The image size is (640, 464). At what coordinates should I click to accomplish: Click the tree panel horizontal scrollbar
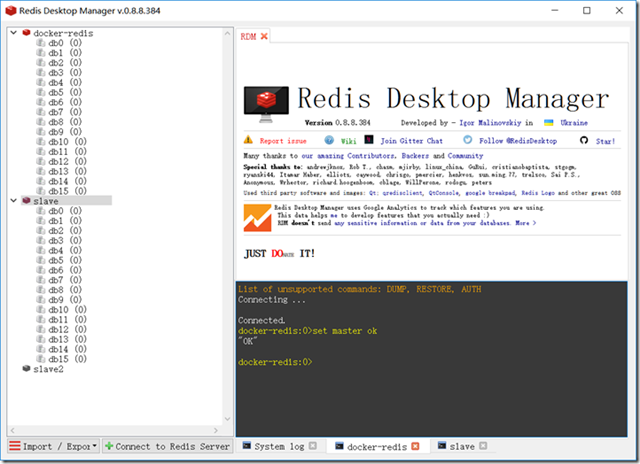(114, 430)
